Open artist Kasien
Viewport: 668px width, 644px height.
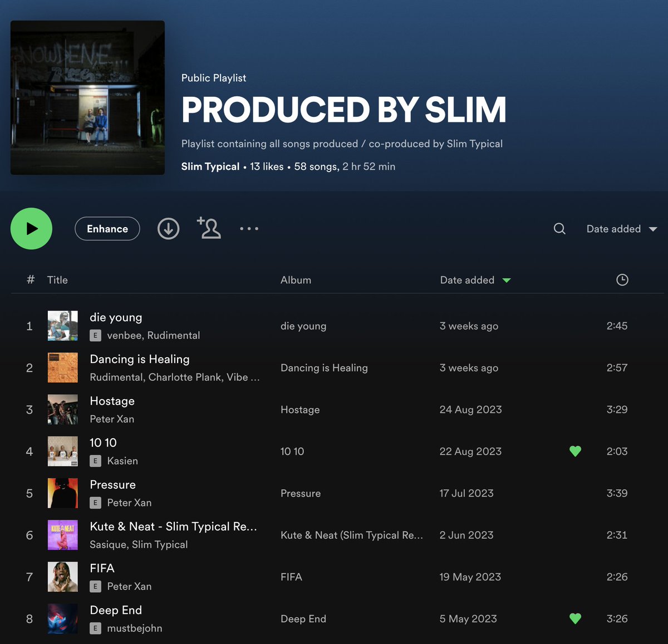122,461
